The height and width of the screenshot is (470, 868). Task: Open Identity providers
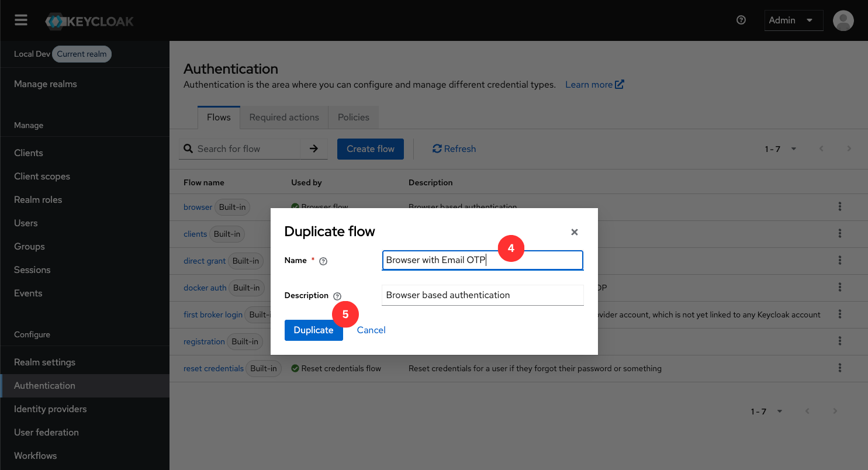[x=50, y=409]
